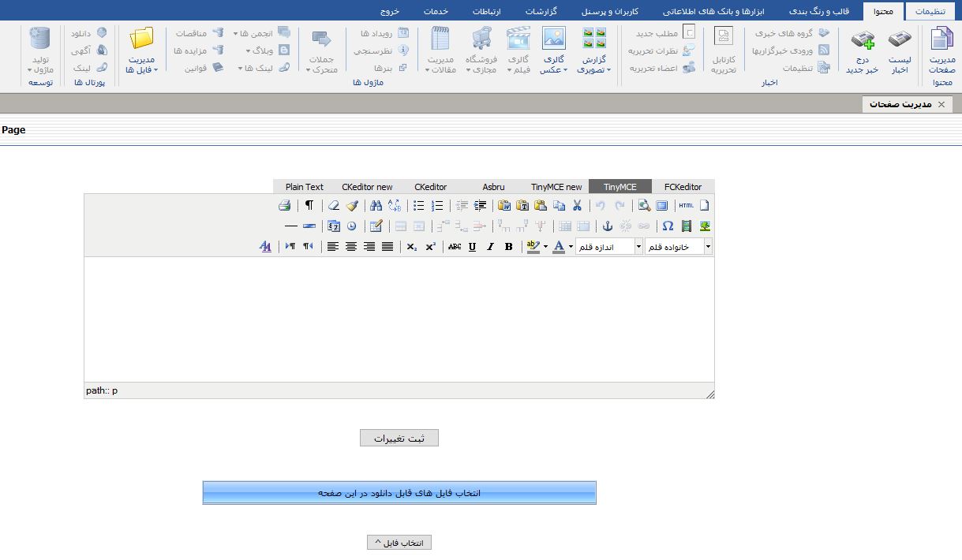
Task: Click the انتخاب فایل button
Action: 399,543
